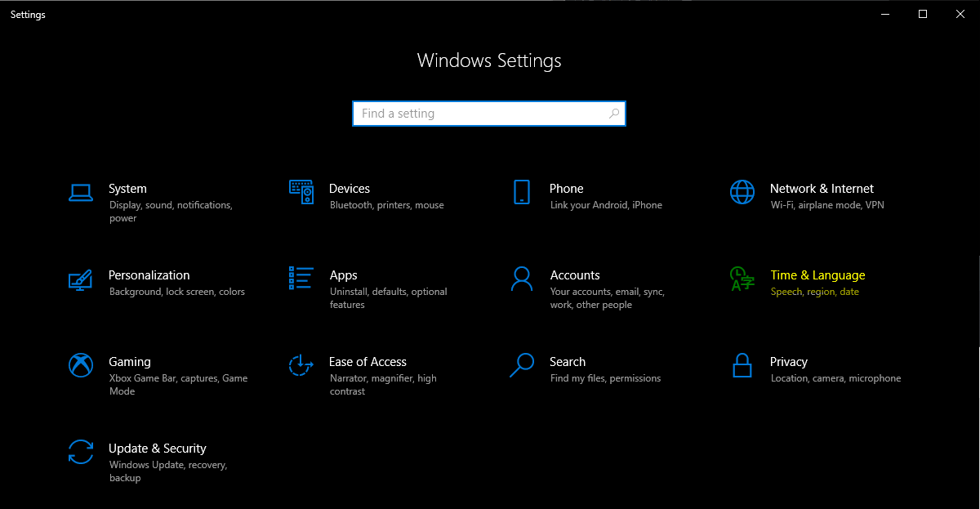Viewport: 980px width, 509px height.
Task: Click the Search magnifier category icon
Action: coord(522,365)
